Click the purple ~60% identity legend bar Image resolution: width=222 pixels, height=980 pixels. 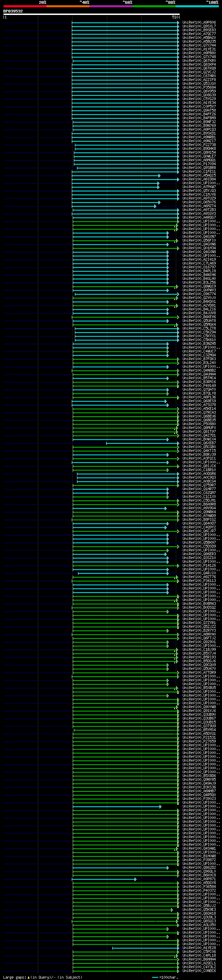pos(111,6)
